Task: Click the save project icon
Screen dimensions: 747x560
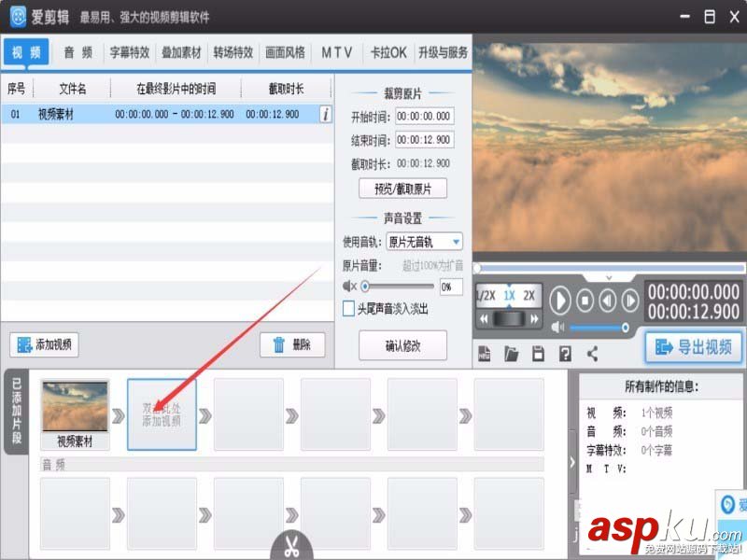Action: pos(538,353)
